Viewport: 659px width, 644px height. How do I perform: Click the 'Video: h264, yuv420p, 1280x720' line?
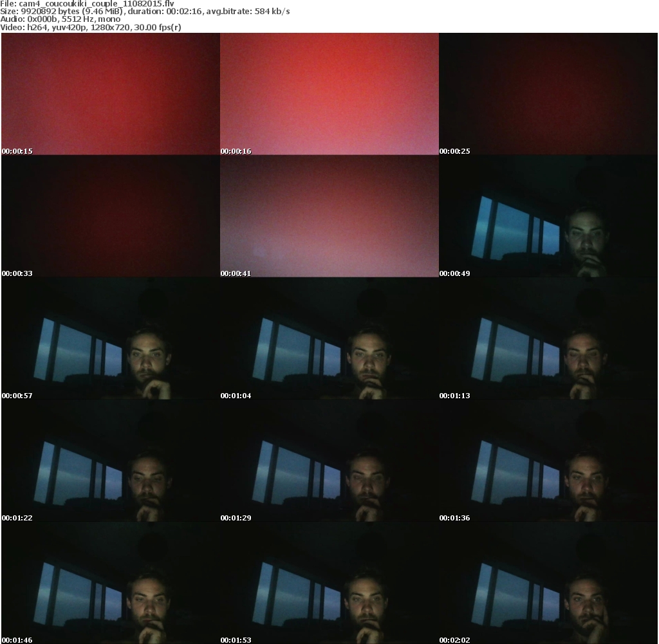pyautogui.click(x=91, y=27)
